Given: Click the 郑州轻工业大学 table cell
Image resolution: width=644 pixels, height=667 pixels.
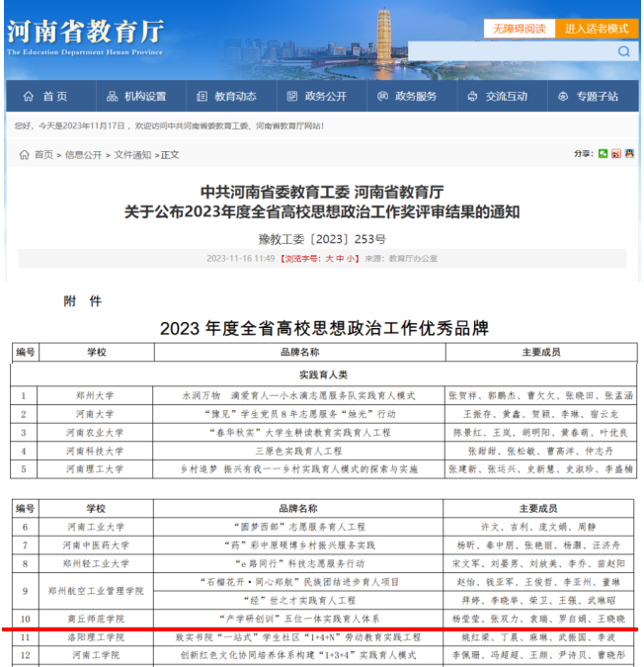Looking at the screenshot, I should [96, 563].
